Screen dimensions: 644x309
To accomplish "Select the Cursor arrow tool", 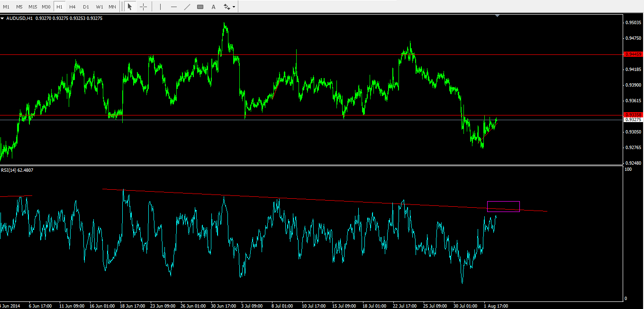I will click(130, 7).
